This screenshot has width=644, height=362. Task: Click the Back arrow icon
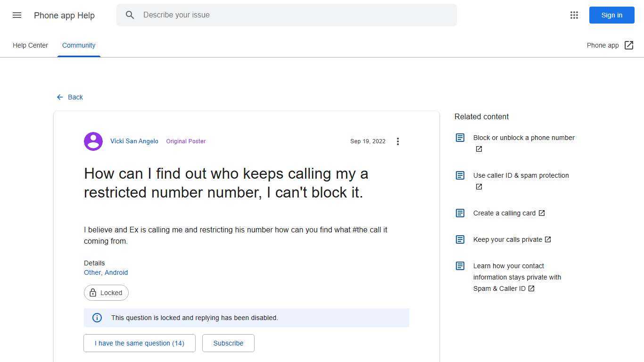(59, 97)
